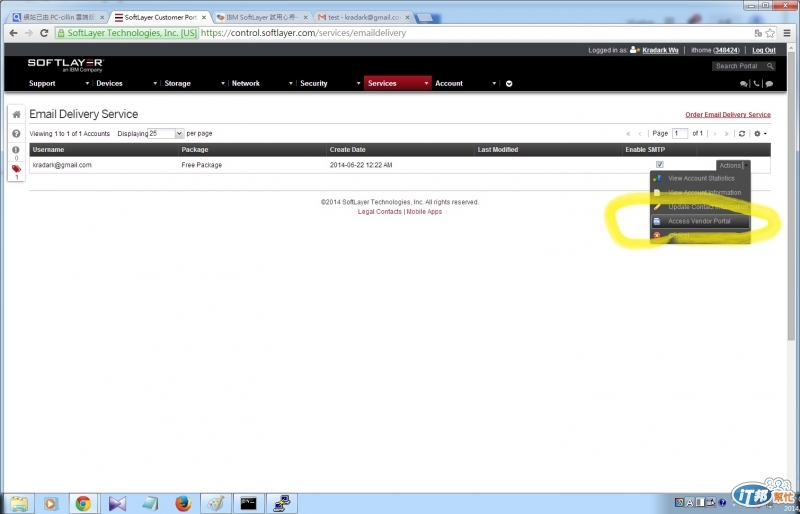Viewport: 800px width, 514px height.
Task: Click the phone icon in nav bar
Action: point(756,84)
